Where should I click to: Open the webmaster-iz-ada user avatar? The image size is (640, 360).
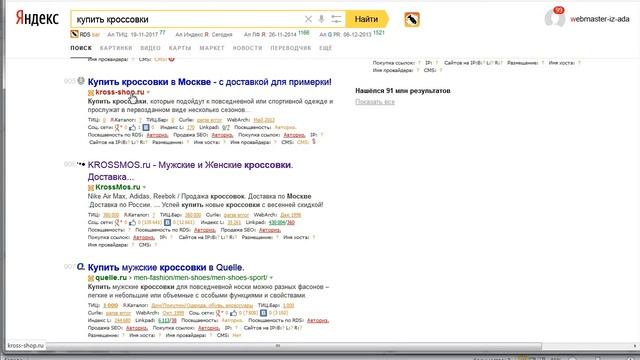coord(554,19)
